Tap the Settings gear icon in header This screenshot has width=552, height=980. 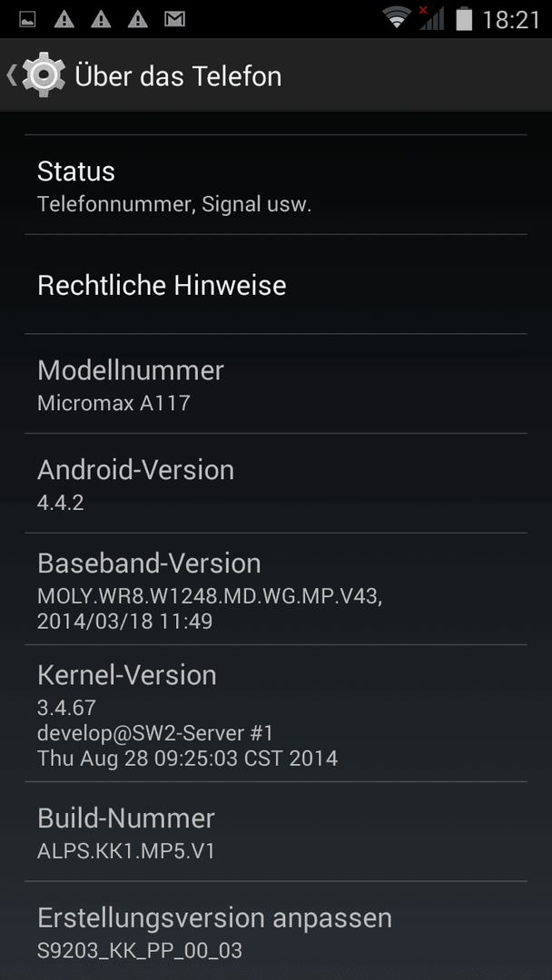tap(44, 75)
